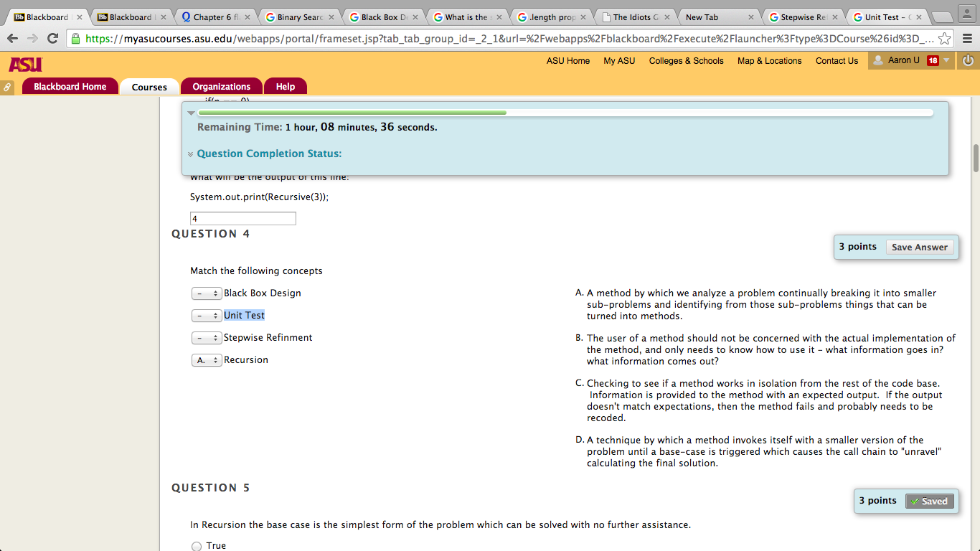This screenshot has width=980, height=551.
Task: Open dropdown for Stepwise Refinment
Action: pos(207,338)
